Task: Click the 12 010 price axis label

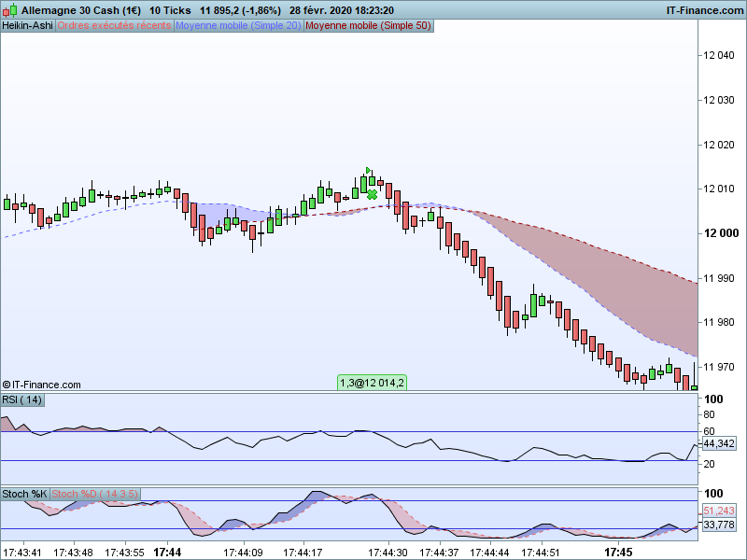Action: pos(719,189)
